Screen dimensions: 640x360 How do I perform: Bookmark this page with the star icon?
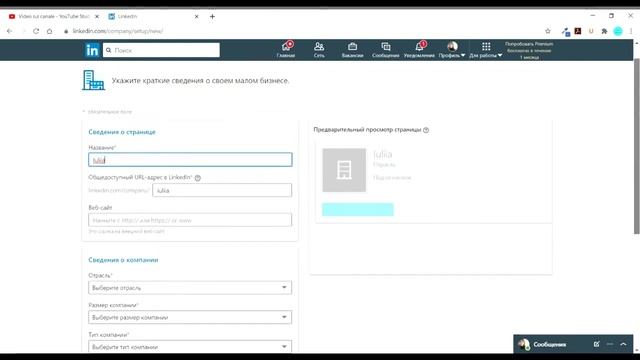(548, 31)
